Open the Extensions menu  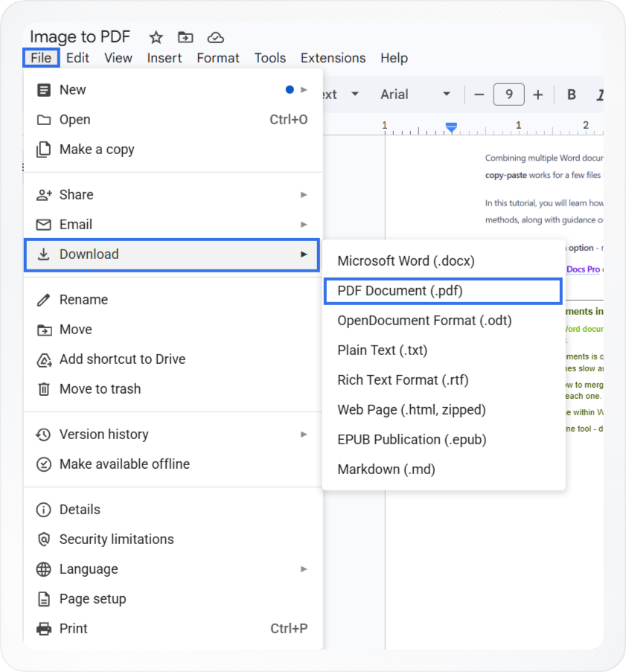[x=333, y=58]
